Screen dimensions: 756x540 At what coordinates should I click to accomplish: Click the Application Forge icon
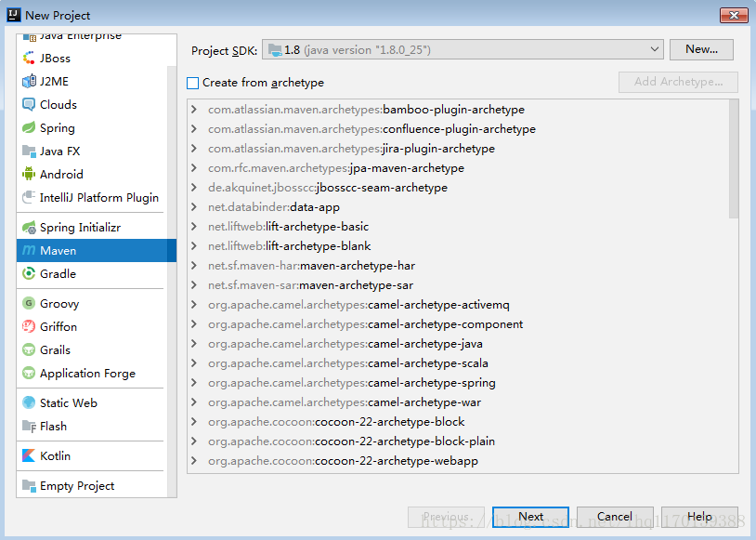[29, 373]
